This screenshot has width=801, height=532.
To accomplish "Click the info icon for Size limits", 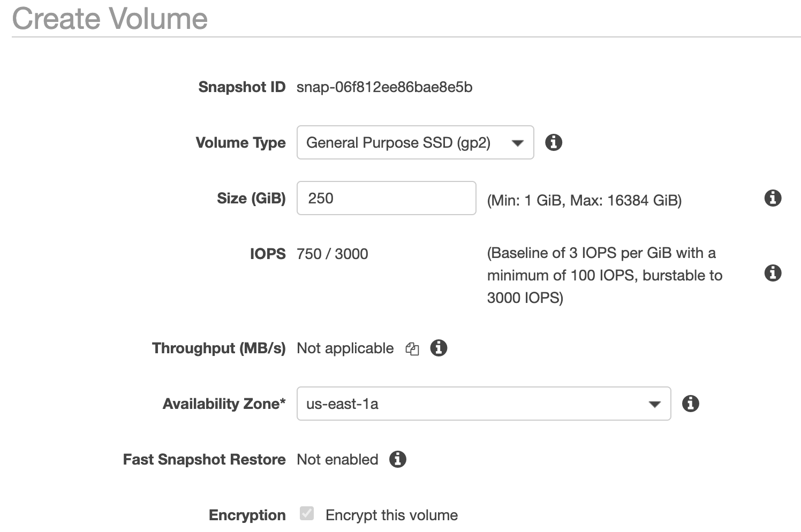I will [x=773, y=198].
